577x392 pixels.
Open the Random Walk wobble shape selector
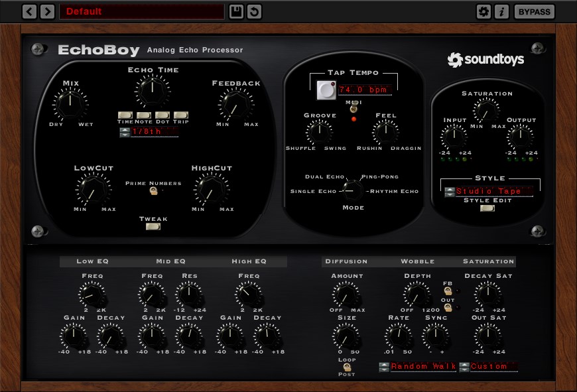pyautogui.click(x=423, y=367)
